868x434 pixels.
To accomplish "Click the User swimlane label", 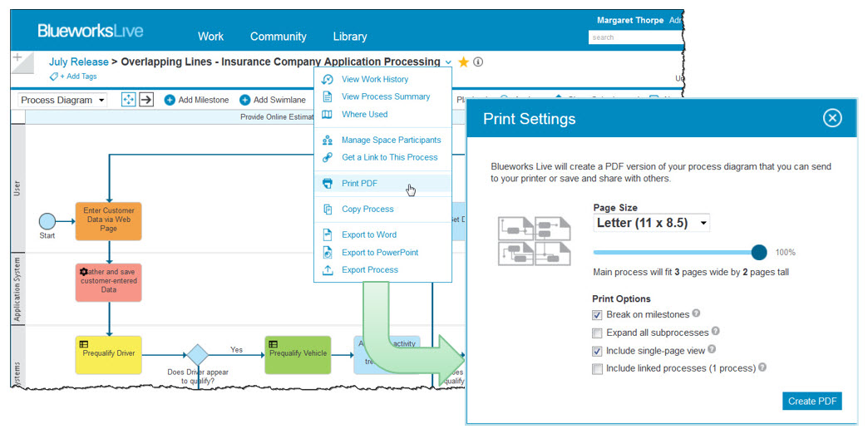I will 17,188.
